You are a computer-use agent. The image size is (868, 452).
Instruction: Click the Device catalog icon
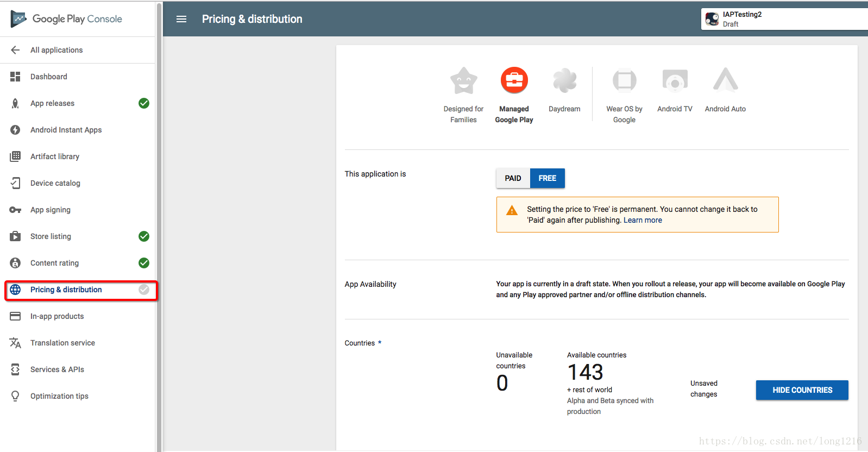click(x=15, y=183)
